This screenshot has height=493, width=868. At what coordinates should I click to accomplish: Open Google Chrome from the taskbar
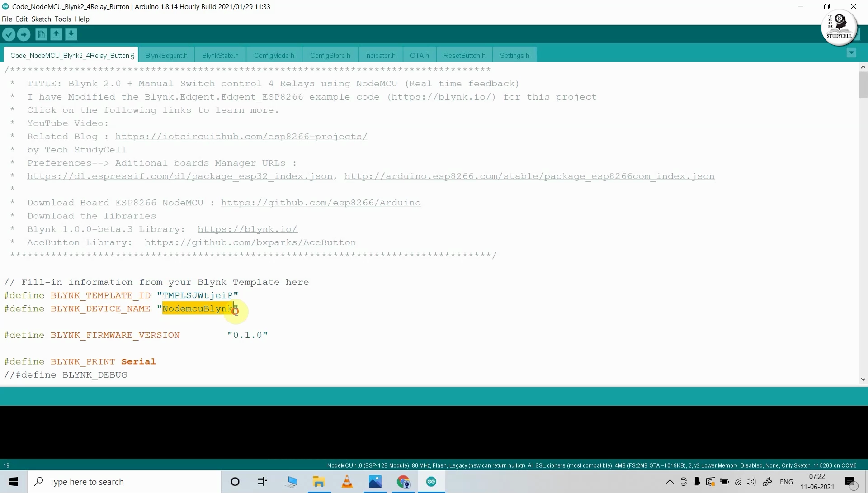tap(404, 482)
